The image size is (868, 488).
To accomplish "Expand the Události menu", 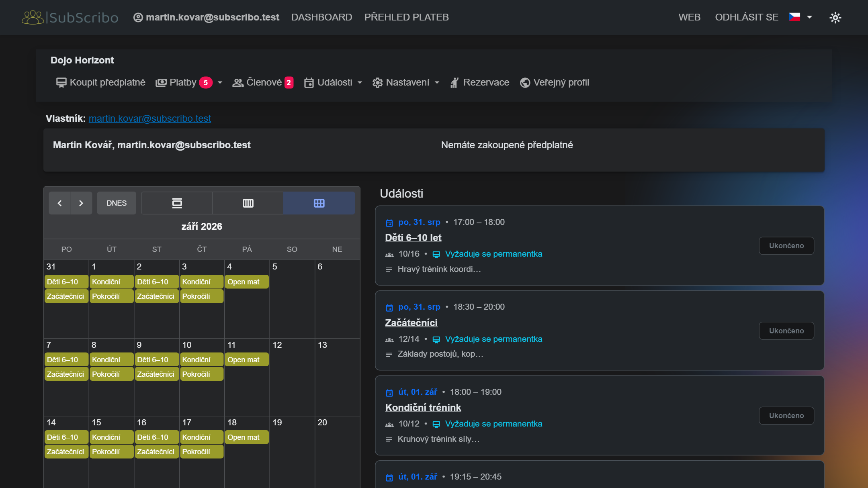I will [333, 82].
